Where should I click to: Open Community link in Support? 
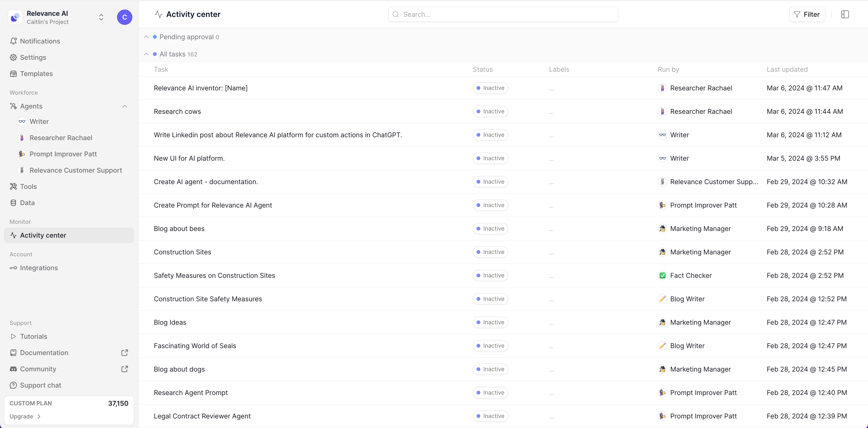38,369
